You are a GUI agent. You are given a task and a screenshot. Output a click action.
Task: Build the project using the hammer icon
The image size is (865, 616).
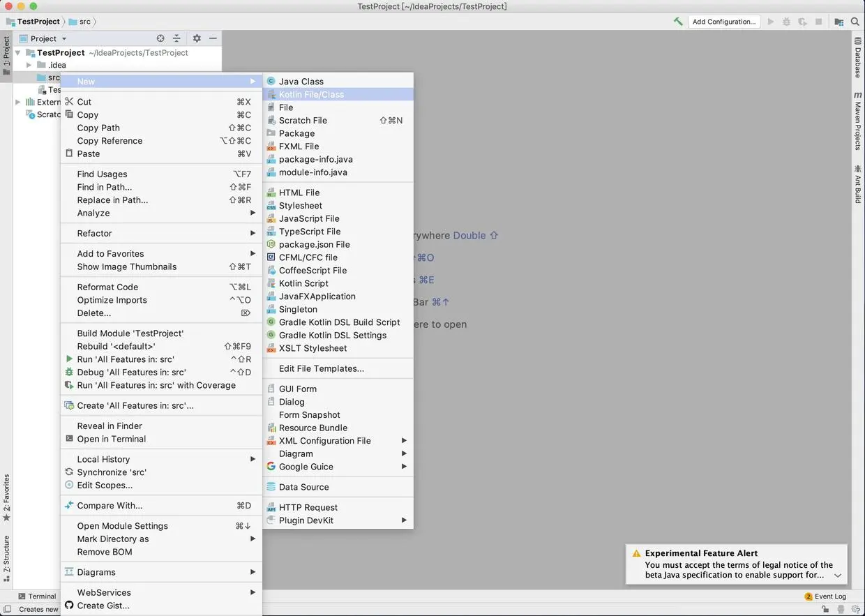point(678,22)
